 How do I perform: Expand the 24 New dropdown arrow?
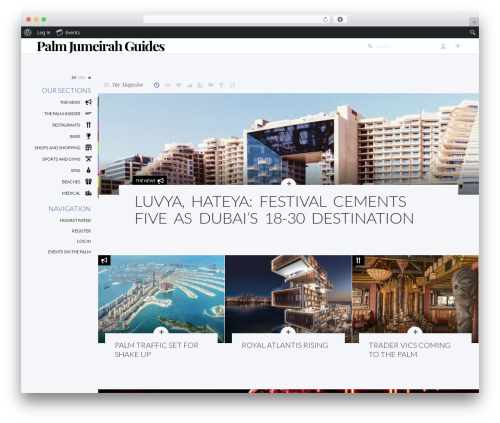89,78
